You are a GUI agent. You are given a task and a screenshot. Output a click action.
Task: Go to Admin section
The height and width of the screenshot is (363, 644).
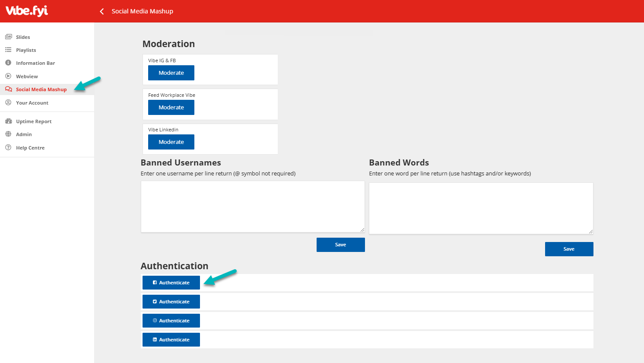pyautogui.click(x=24, y=134)
